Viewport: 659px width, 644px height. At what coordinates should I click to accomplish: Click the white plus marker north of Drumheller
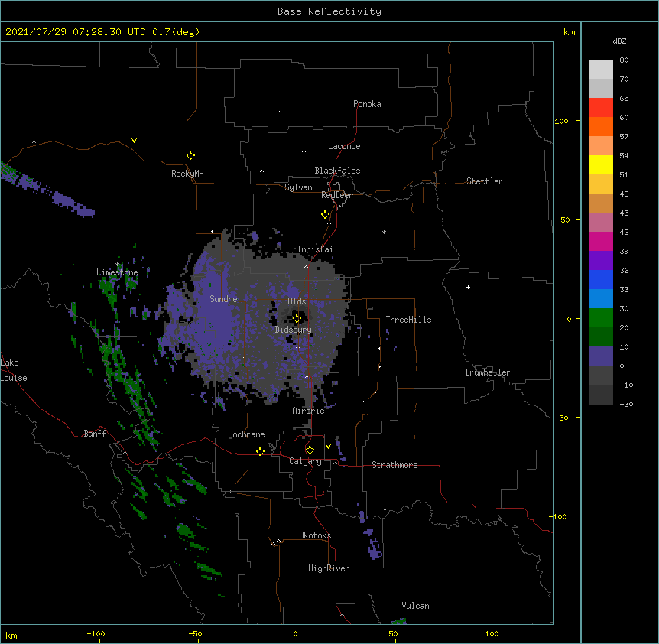coord(468,287)
